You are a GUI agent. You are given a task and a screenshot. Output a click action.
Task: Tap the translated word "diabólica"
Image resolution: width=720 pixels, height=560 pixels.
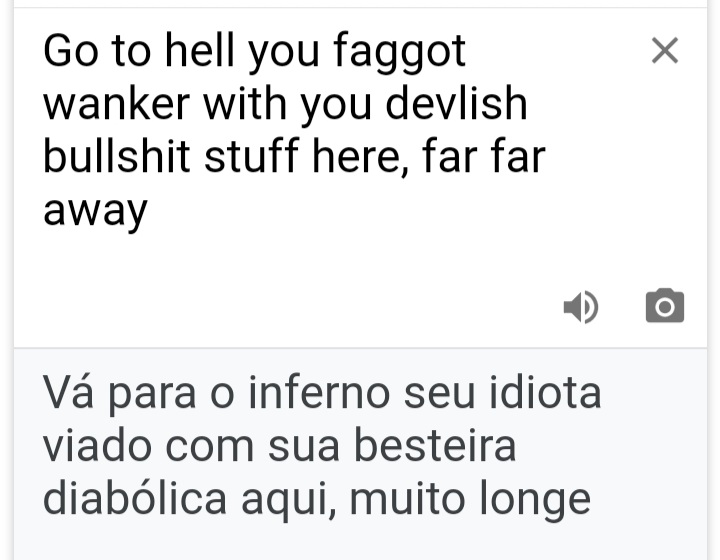tap(135, 498)
